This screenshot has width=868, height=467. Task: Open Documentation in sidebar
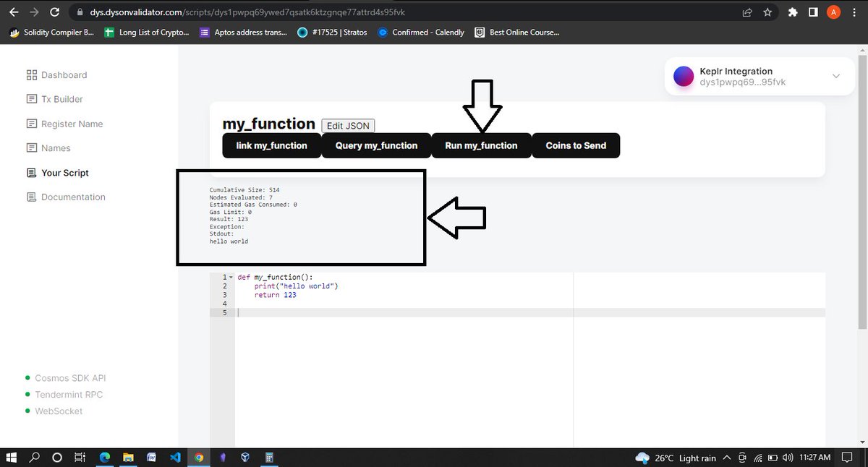click(66, 197)
